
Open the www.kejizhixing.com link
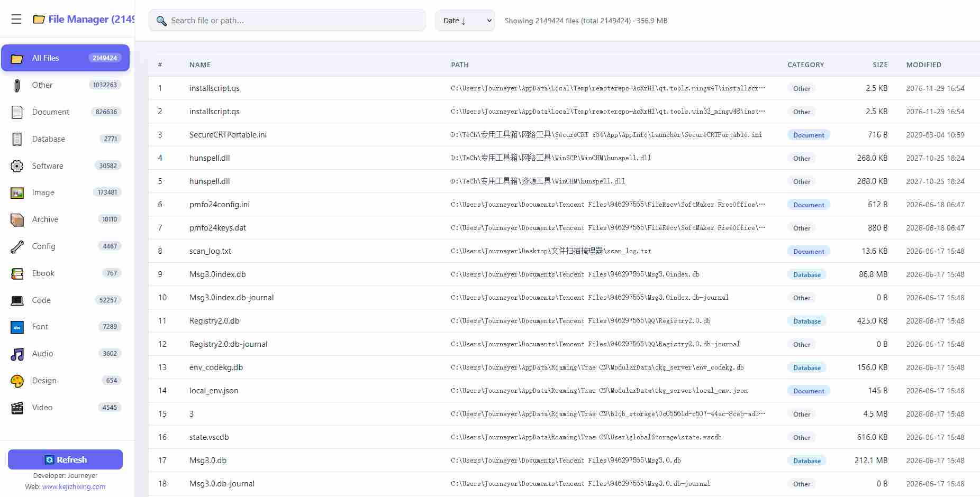(74, 486)
